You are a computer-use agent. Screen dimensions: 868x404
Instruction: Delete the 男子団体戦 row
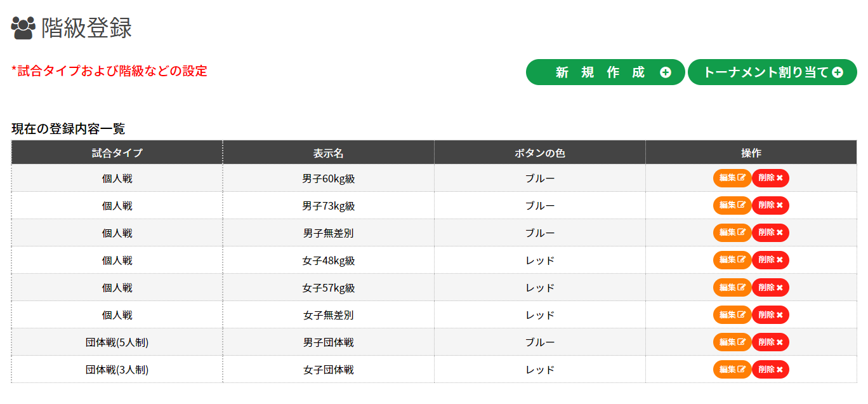tap(770, 342)
